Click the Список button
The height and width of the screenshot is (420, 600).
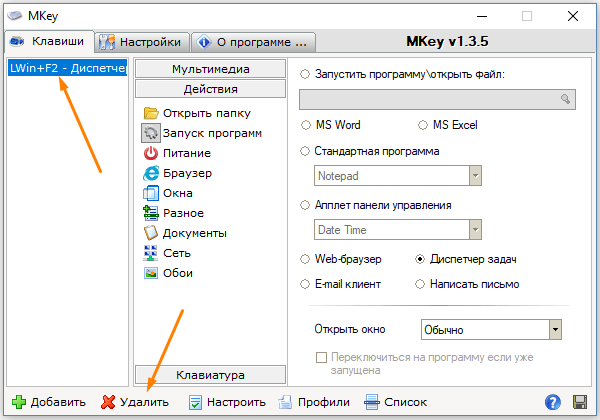395,402
